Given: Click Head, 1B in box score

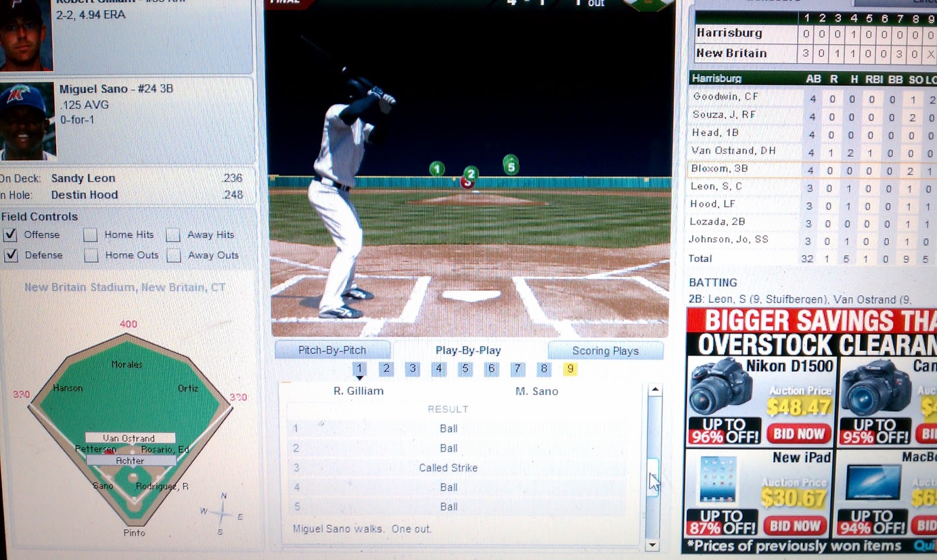Looking at the screenshot, I should point(715,133).
